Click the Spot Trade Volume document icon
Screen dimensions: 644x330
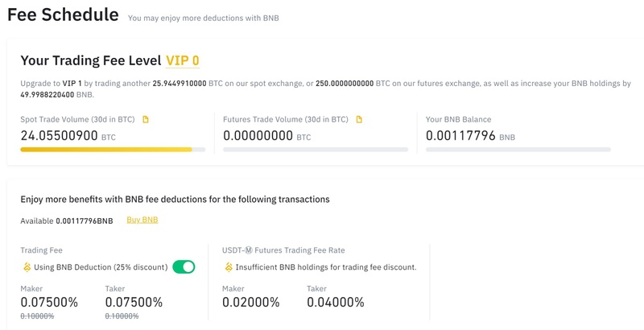point(146,119)
